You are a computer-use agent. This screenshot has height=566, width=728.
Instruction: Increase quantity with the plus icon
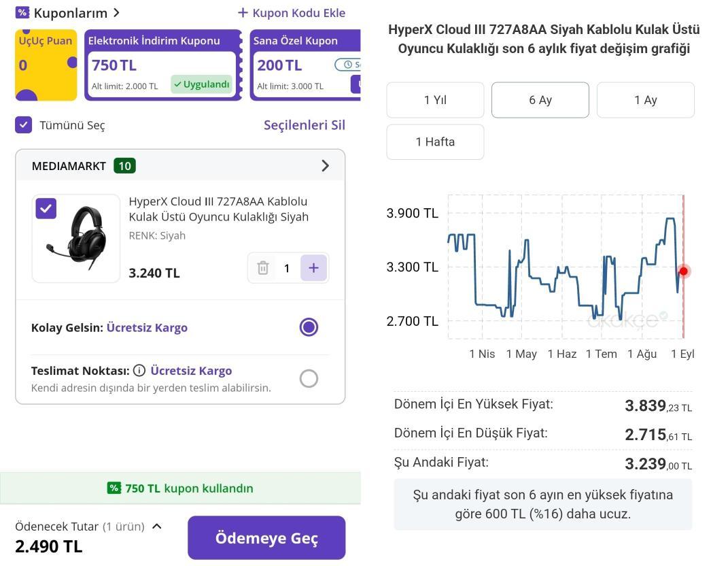click(x=313, y=268)
